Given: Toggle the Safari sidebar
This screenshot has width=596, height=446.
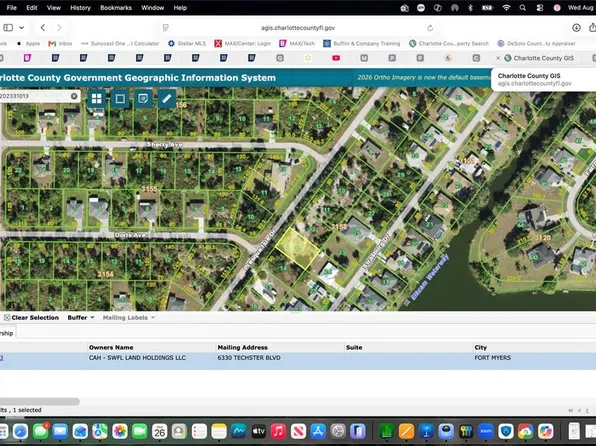Looking at the screenshot, I should tap(8, 27).
